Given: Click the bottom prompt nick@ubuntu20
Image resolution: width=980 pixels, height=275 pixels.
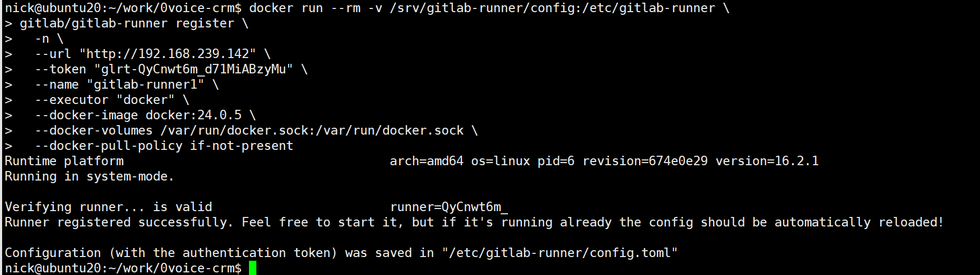Looking at the screenshot, I should tap(52, 268).
